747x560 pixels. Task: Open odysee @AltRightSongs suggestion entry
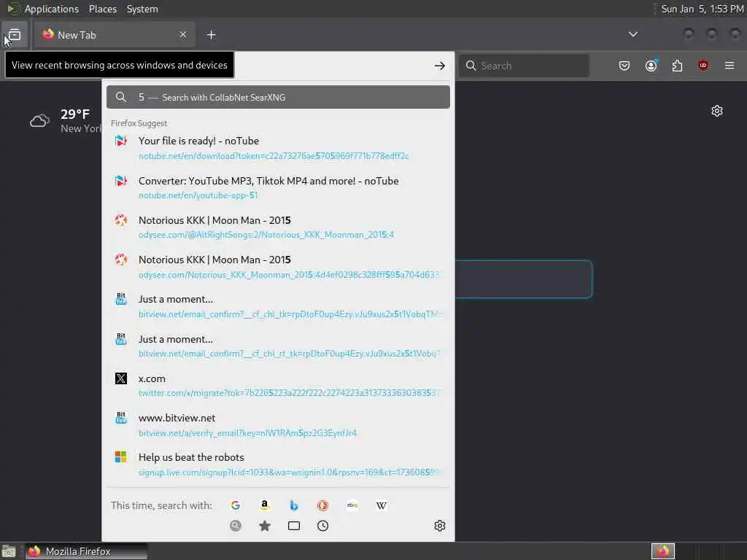click(278, 227)
